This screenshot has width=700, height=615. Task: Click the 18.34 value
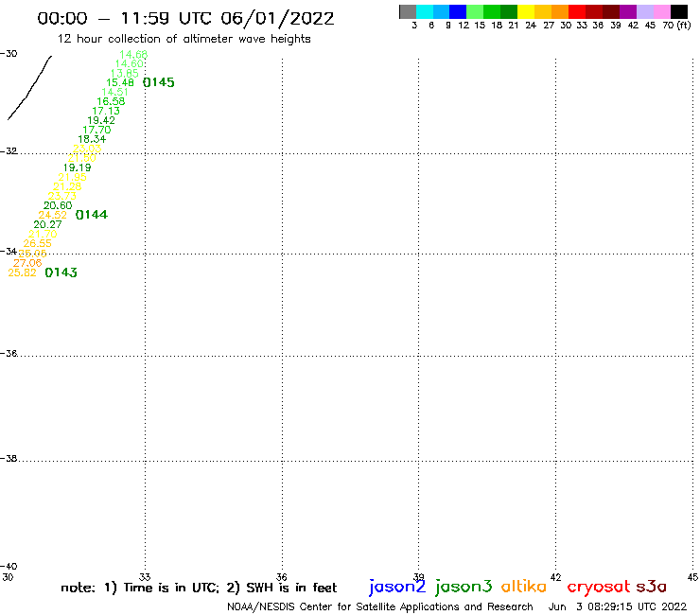coord(92,139)
